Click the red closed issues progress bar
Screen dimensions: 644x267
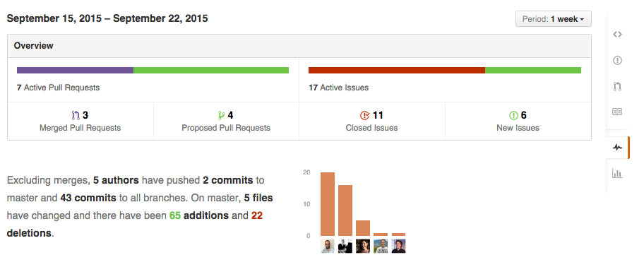click(397, 70)
